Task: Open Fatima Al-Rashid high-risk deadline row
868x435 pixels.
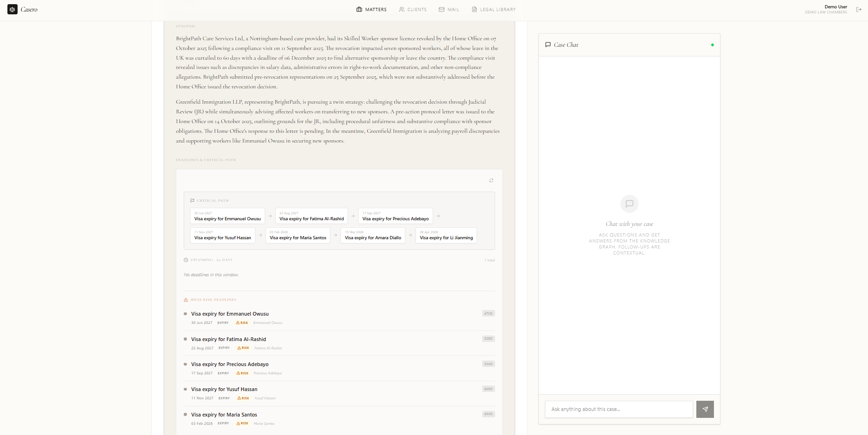Action: (339, 343)
